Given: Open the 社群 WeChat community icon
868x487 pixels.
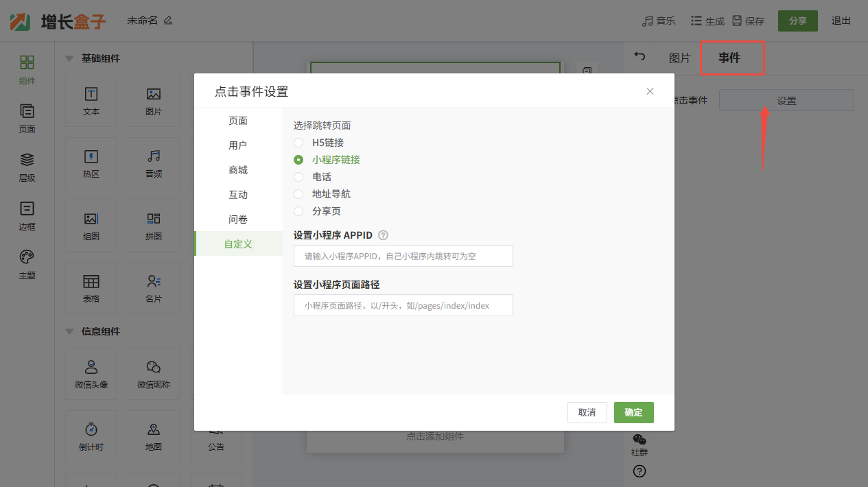Looking at the screenshot, I should click(640, 446).
